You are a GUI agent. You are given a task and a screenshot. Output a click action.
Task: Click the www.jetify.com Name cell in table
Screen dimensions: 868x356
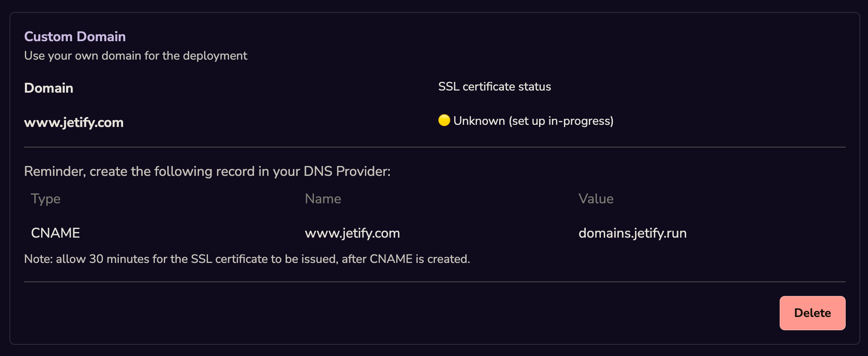[x=352, y=233]
